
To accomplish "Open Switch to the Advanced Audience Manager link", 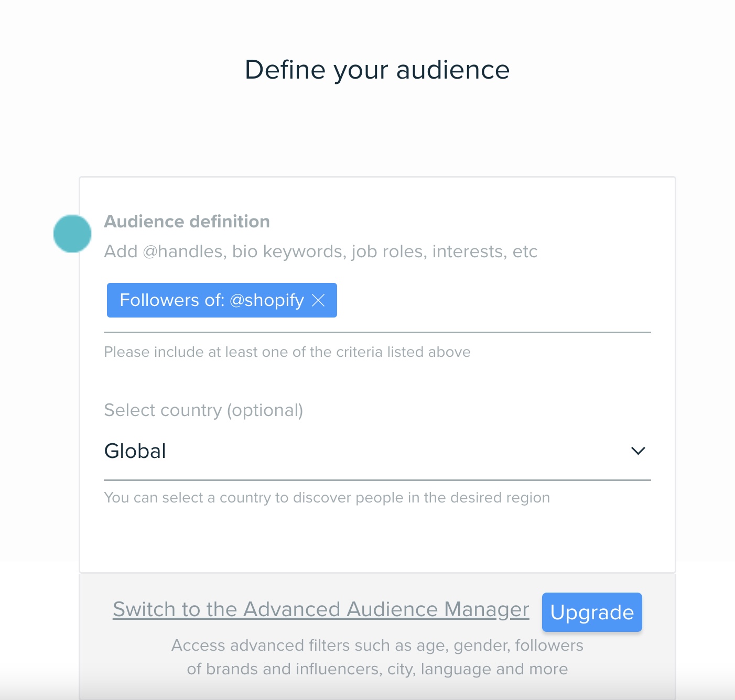I will [321, 609].
